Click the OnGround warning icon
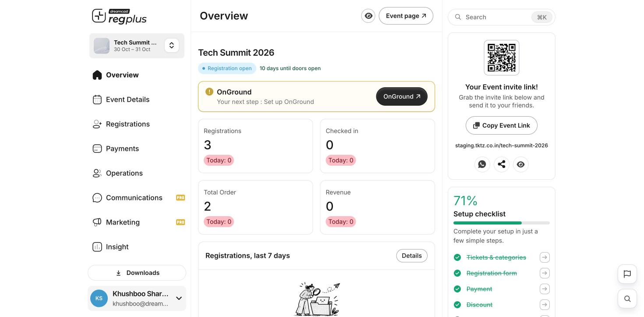Viewport: 644px width, 317px height. [x=209, y=92]
